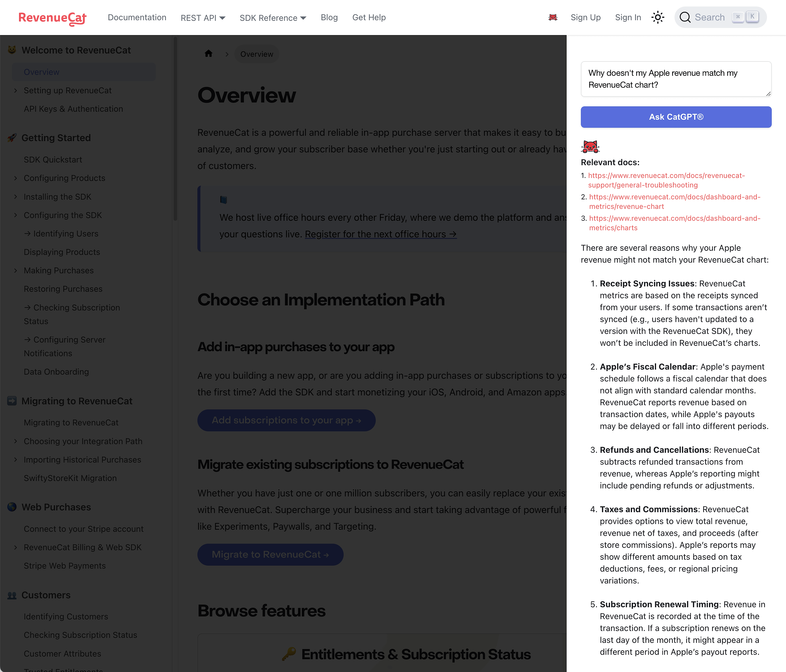Click the Customers people icon
786x672 pixels.
(x=12, y=595)
